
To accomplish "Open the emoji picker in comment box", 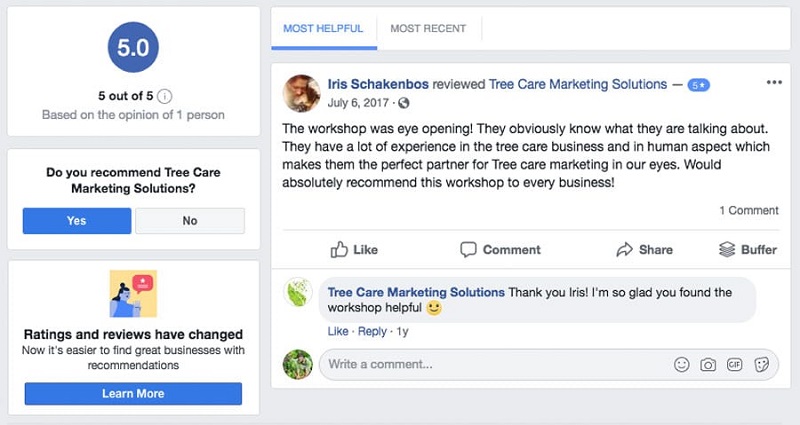I will point(682,364).
